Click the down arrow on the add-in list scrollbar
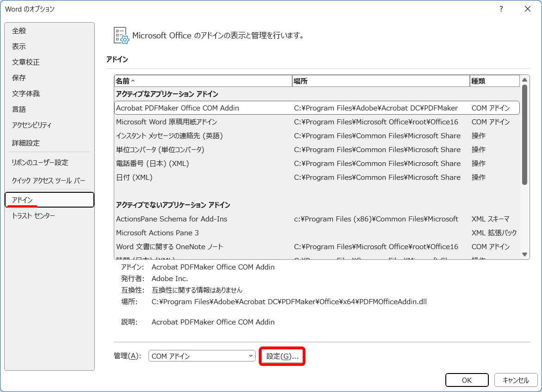The width and height of the screenshot is (542, 392). pyautogui.click(x=524, y=254)
